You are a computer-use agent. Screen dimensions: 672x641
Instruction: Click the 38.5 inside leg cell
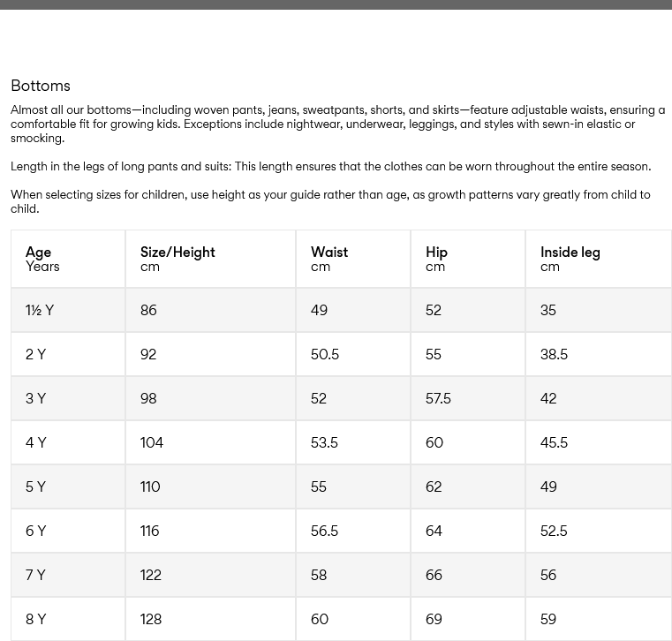pyautogui.click(x=554, y=354)
